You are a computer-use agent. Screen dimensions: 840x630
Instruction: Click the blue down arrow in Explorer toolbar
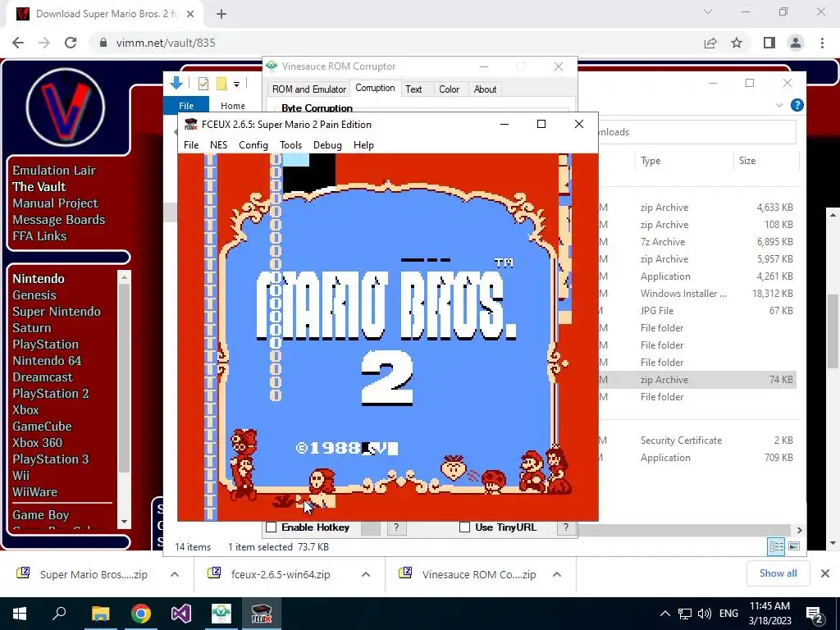(x=176, y=83)
